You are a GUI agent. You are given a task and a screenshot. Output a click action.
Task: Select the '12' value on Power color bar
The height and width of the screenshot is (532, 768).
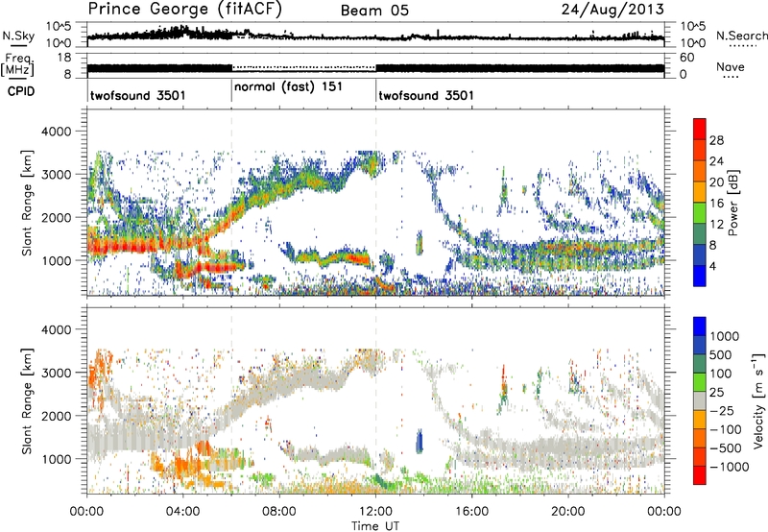pyautogui.click(x=716, y=225)
